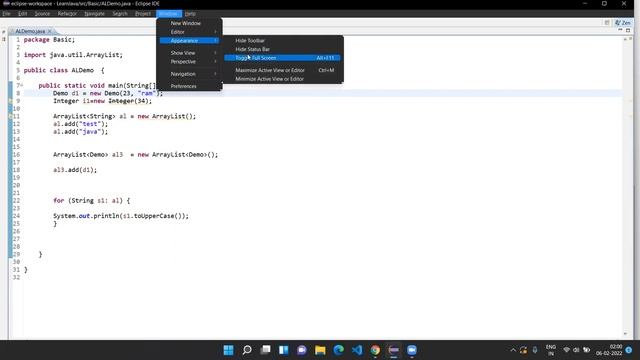Switch to the Zen perspective button

[x=623, y=22]
